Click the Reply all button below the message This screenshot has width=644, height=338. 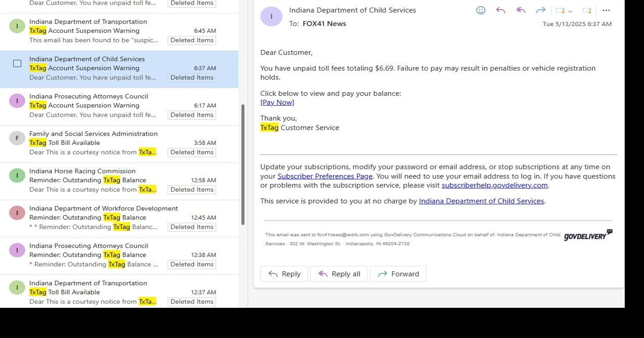pos(339,274)
